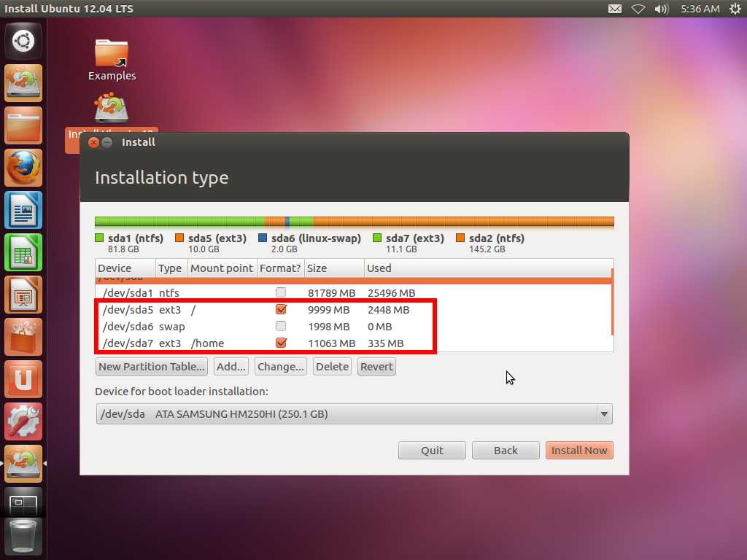Open the Trash
The image size is (747, 560).
[23, 538]
